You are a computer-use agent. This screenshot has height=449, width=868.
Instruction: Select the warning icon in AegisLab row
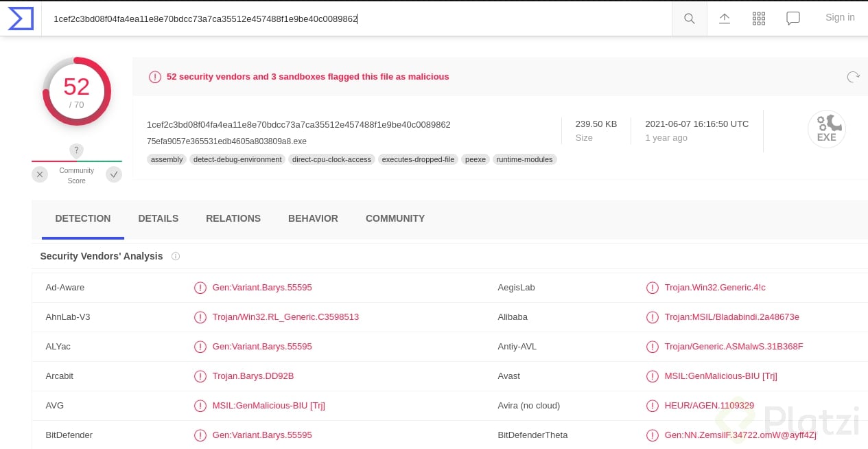(x=653, y=288)
